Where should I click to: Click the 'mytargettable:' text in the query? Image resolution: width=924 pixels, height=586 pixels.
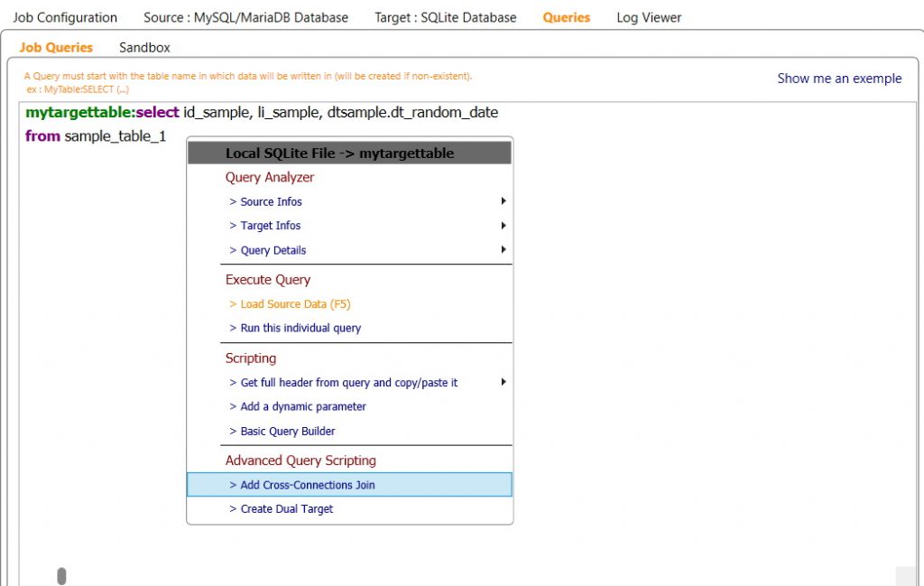(80, 113)
